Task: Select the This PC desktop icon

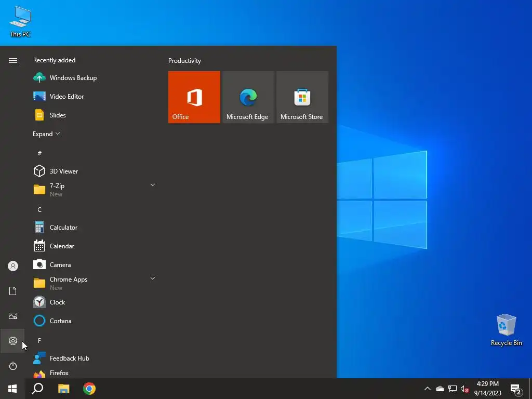Action: [20, 21]
